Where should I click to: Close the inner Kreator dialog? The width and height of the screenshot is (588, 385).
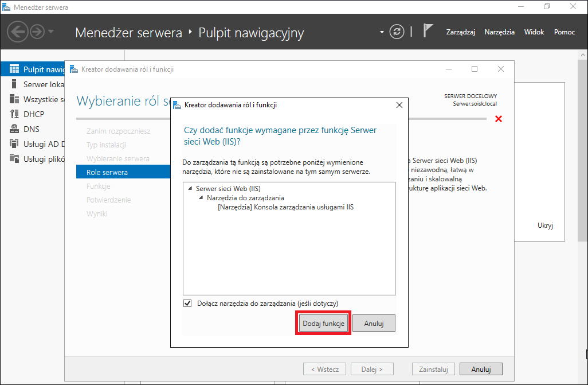coord(399,105)
